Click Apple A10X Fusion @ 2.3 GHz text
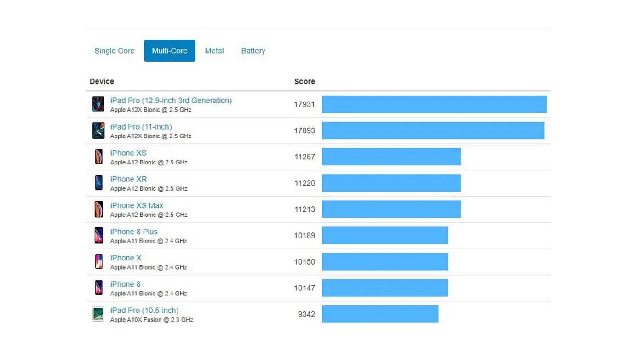 pos(151,320)
